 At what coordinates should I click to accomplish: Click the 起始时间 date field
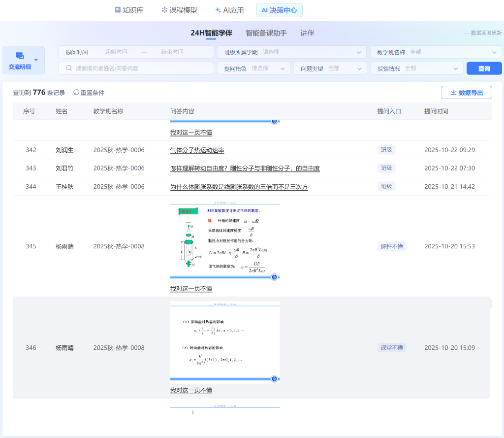coord(116,52)
